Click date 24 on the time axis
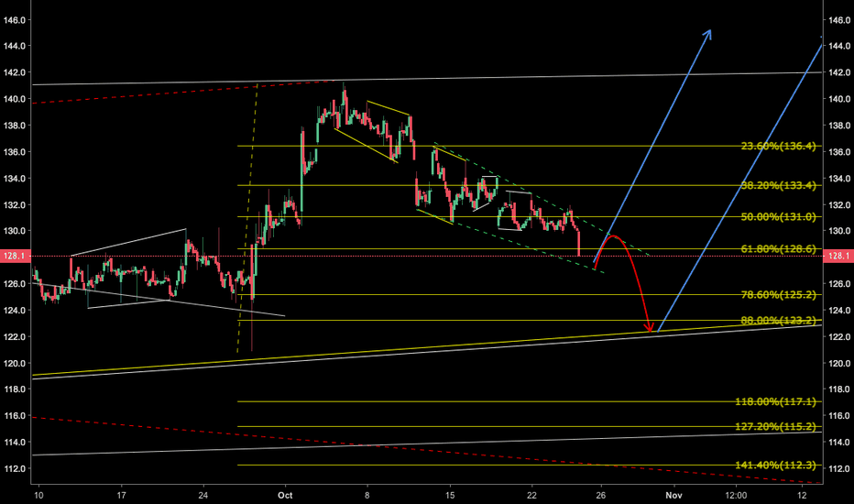Image resolution: width=854 pixels, height=504 pixels. (203, 495)
